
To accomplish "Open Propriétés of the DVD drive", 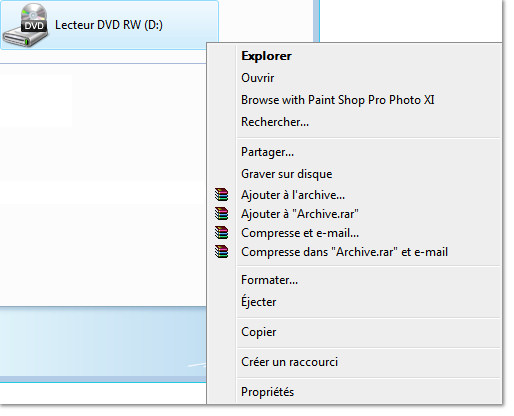I will [x=267, y=392].
